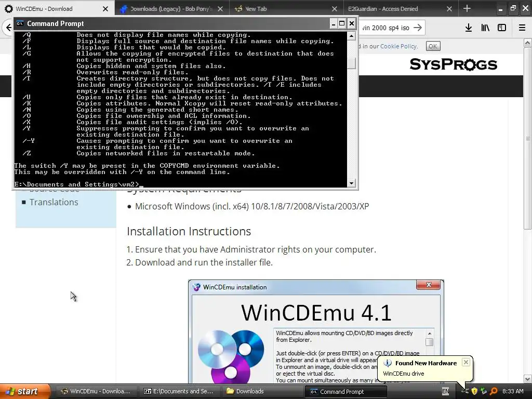Screen dimensions: 532x399
Task: Switch to Downloads (Legacy) - Bob Pony tab
Action: point(171,9)
